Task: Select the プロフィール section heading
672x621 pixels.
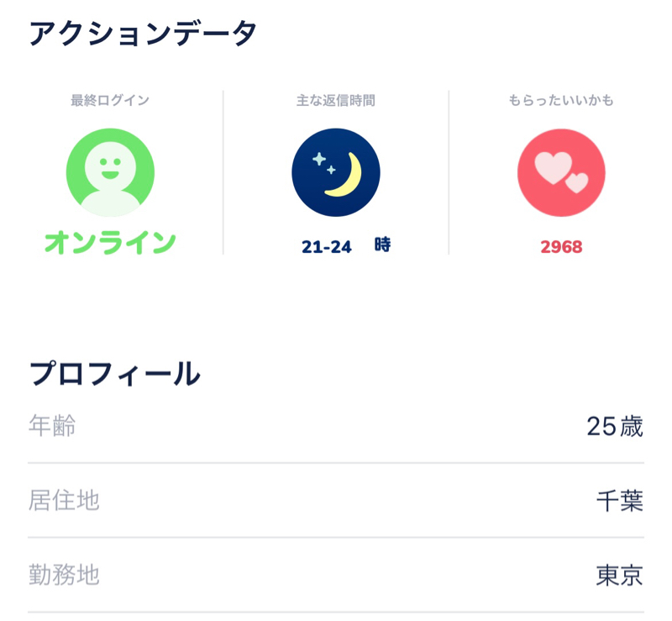Action: 114,374
